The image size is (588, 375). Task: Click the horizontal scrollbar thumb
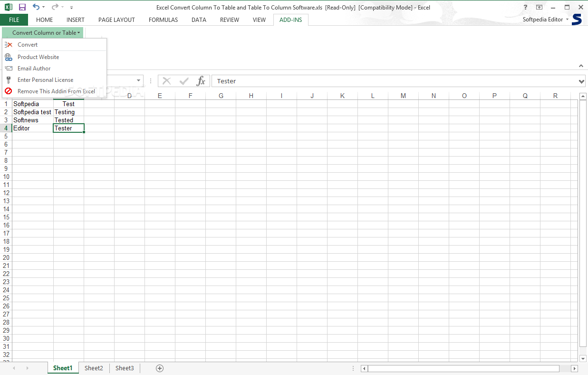[463, 368]
